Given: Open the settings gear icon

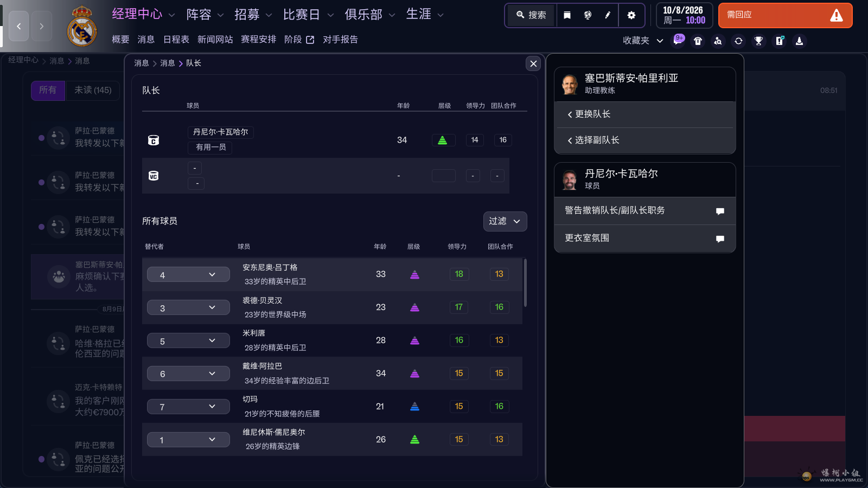Looking at the screenshot, I should click(631, 15).
